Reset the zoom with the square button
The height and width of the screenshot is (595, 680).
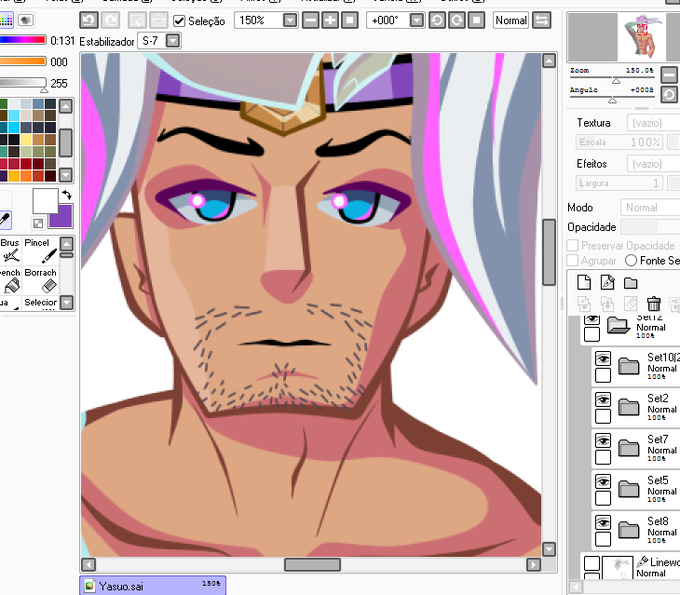(350, 20)
